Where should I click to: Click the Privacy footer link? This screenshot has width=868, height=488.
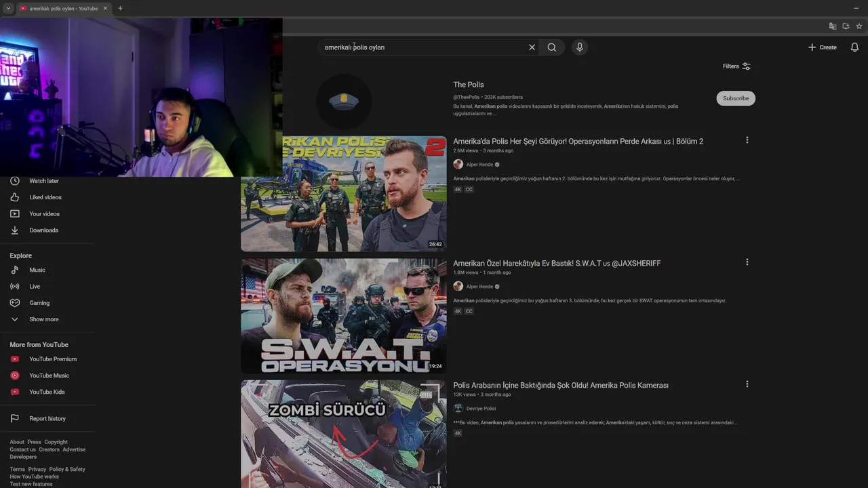click(37, 469)
